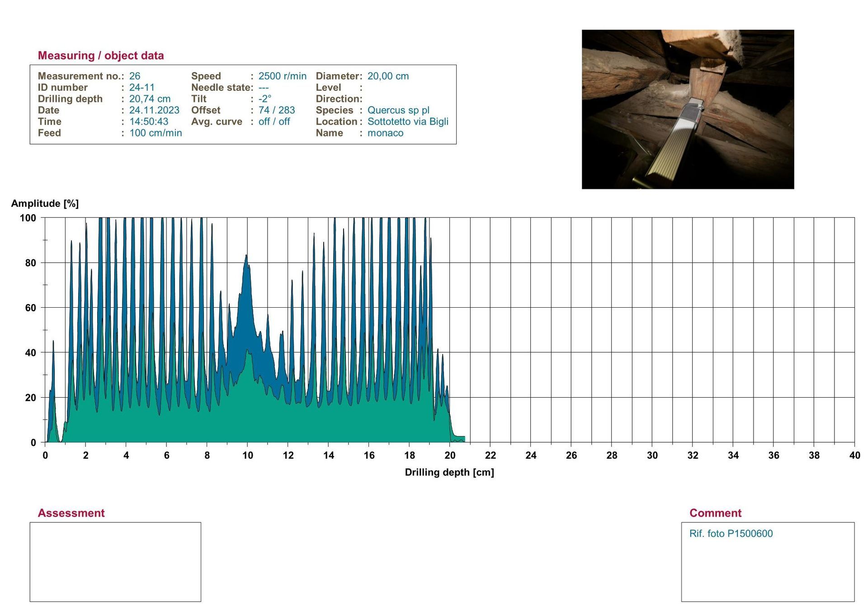Select the measurement number value "26"

tap(135, 76)
